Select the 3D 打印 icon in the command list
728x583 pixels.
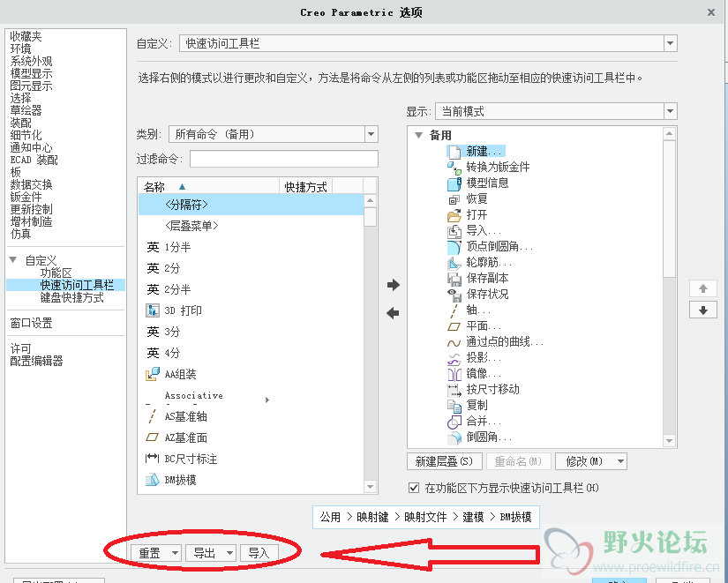[x=153, y=310]
